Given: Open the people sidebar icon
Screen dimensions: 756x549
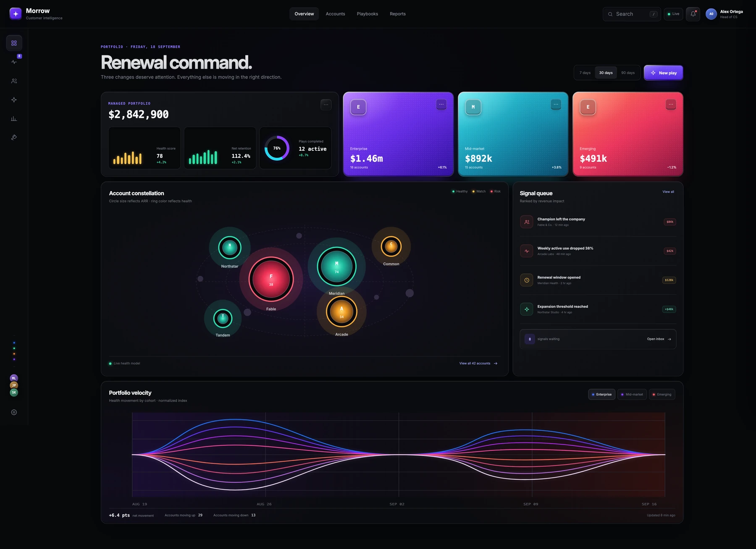Looking at the screenshot, I should click(x=14, y=81).
